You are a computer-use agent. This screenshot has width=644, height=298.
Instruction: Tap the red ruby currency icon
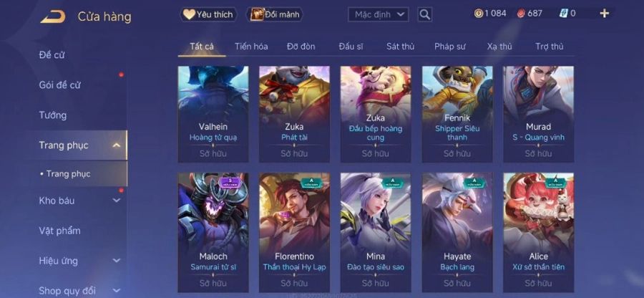tap(521, 13)
